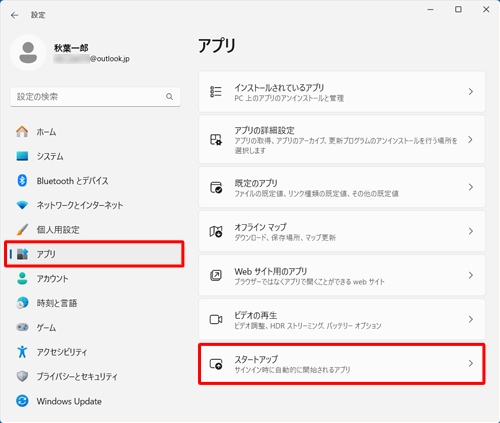Click the search magnifier icon

(x=170, y=97)
